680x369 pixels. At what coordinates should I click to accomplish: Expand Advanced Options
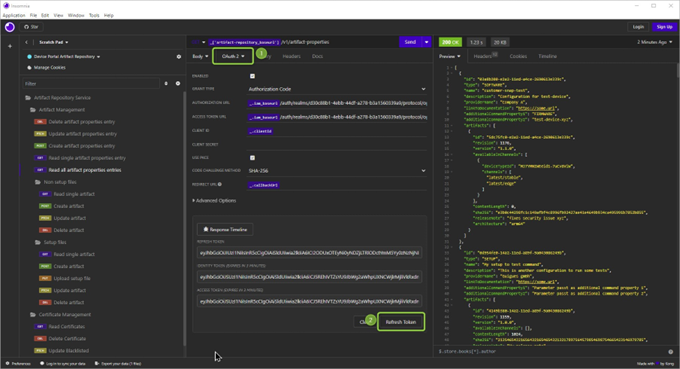(x=214, y=201)
